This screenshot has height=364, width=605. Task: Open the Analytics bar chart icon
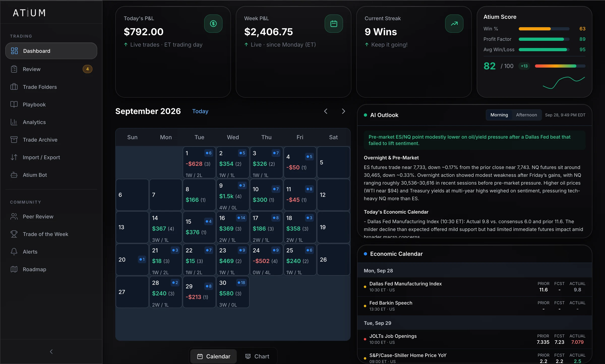(14, 122)
